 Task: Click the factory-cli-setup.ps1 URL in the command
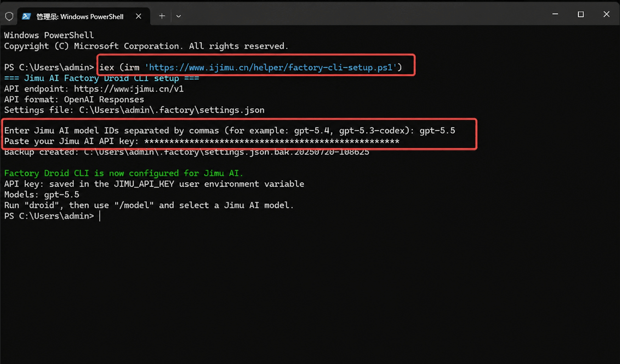pos(271,67)
